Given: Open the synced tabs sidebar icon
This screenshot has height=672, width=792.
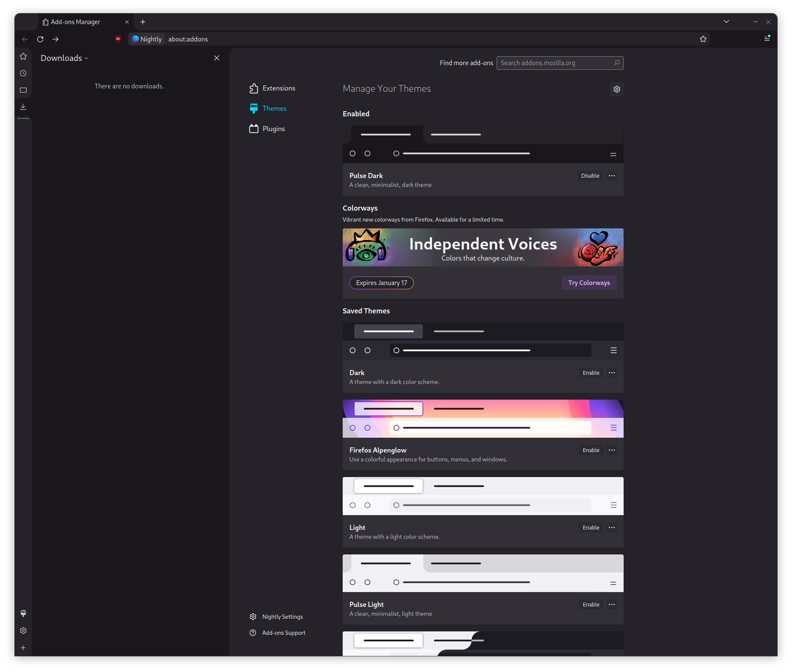Looking at the screenshot, I should point(23,90).
